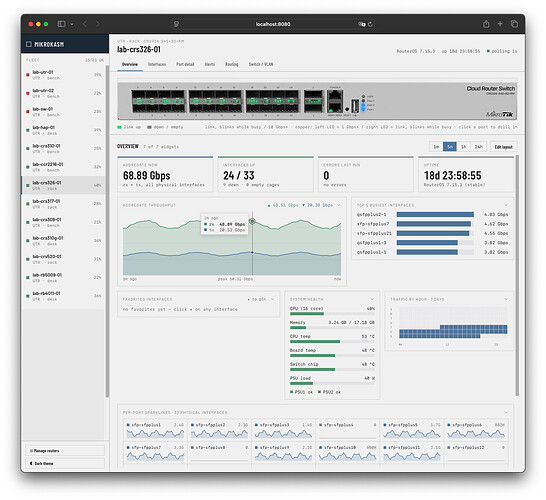This screenshot has height=500, width=546.
Task: Click the green link up legend square
Action: point(119,127)
